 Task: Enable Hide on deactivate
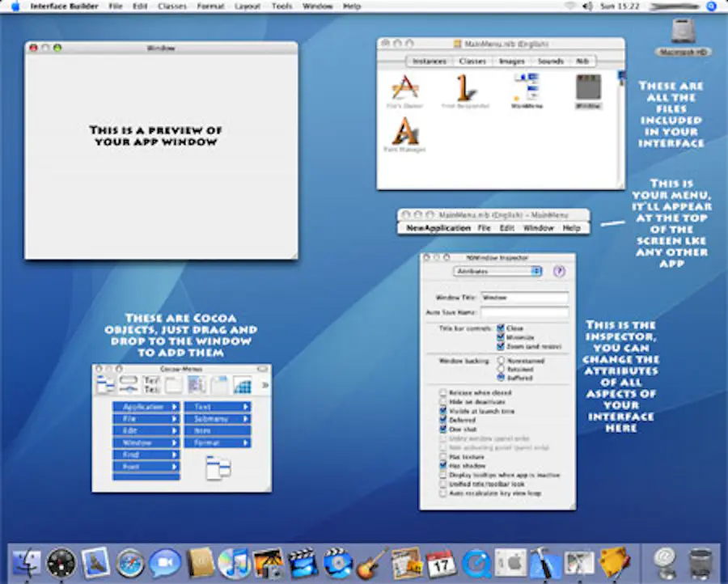point(443,401)
